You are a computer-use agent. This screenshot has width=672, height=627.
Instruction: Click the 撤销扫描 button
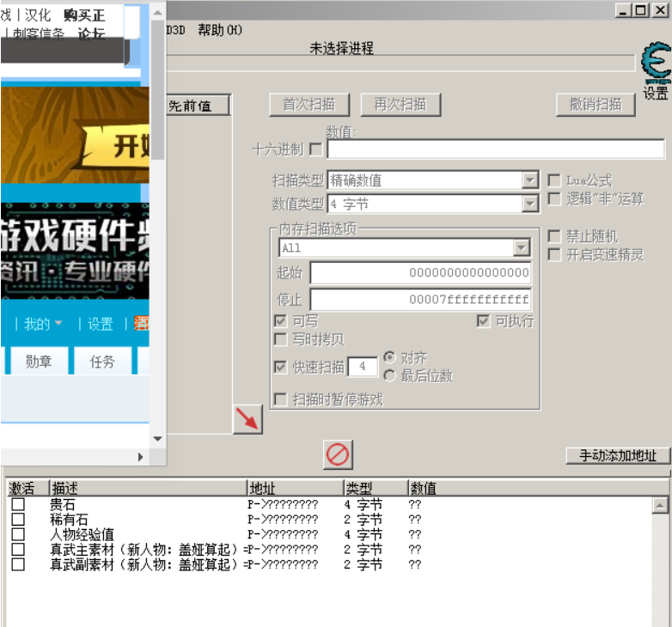(596, 105)
